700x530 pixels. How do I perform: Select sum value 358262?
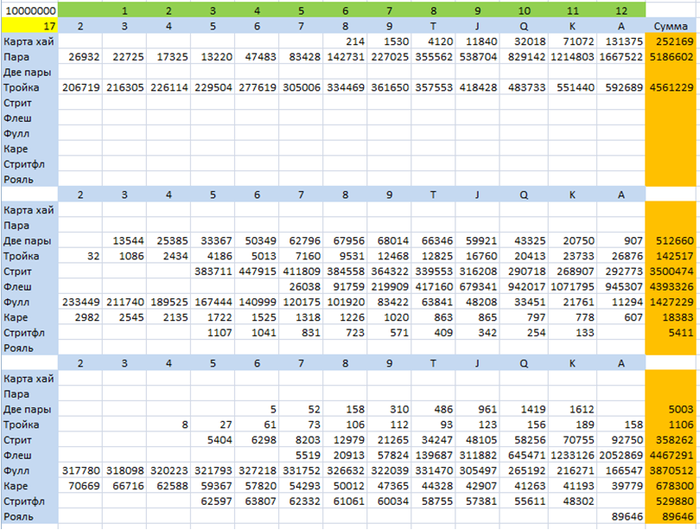tap(671, 440)
